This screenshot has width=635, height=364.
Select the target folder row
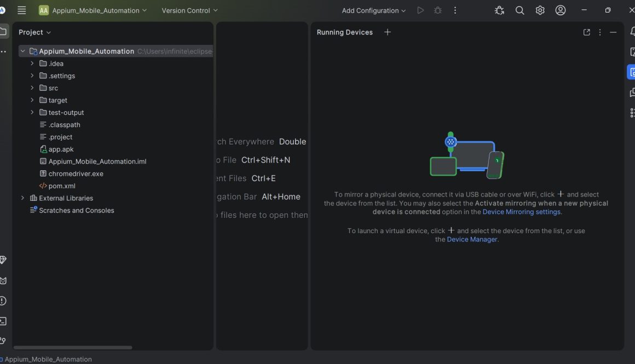pos(116,100)
